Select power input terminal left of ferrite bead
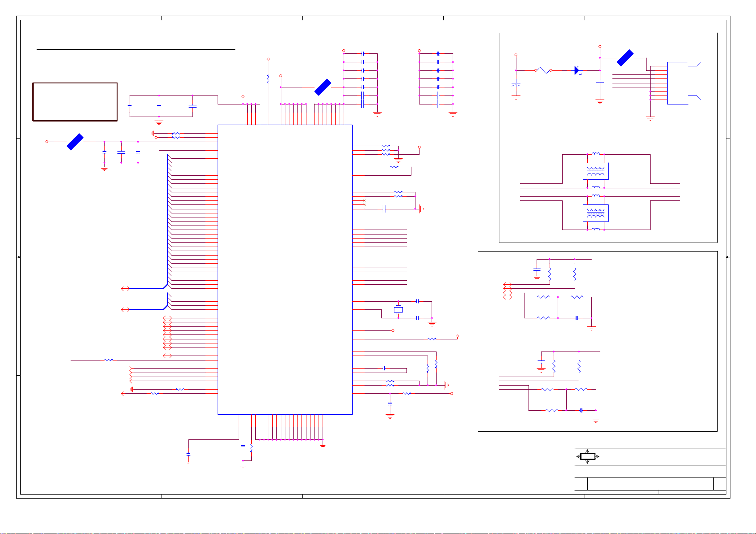 click(x=47, y=142)
